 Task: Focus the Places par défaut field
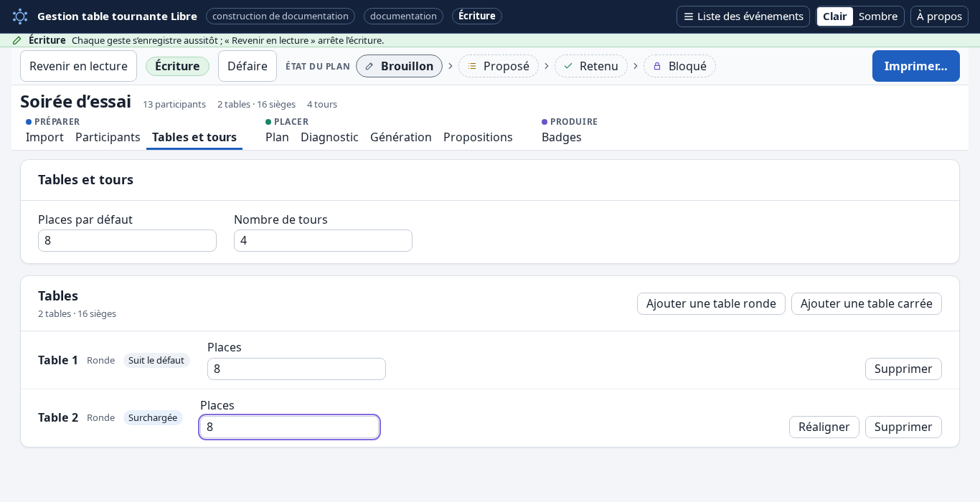tap(127, 240)
